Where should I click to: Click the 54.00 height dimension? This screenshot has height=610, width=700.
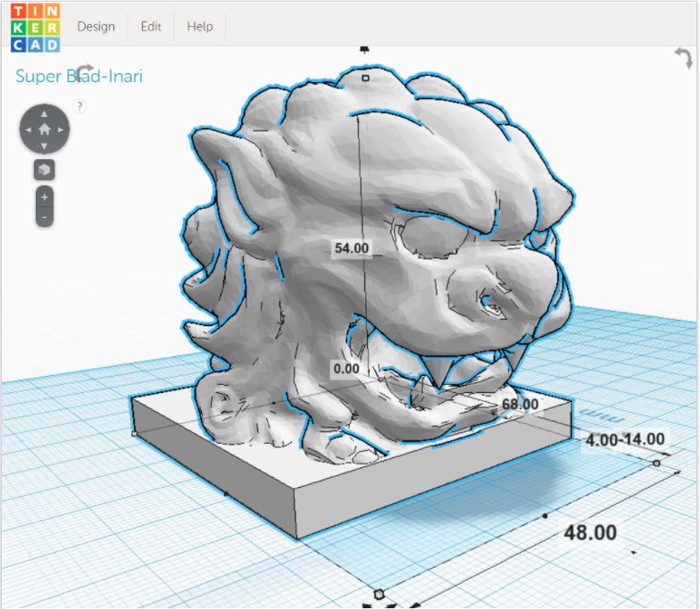pyautogui.click(x=352, y=248)
